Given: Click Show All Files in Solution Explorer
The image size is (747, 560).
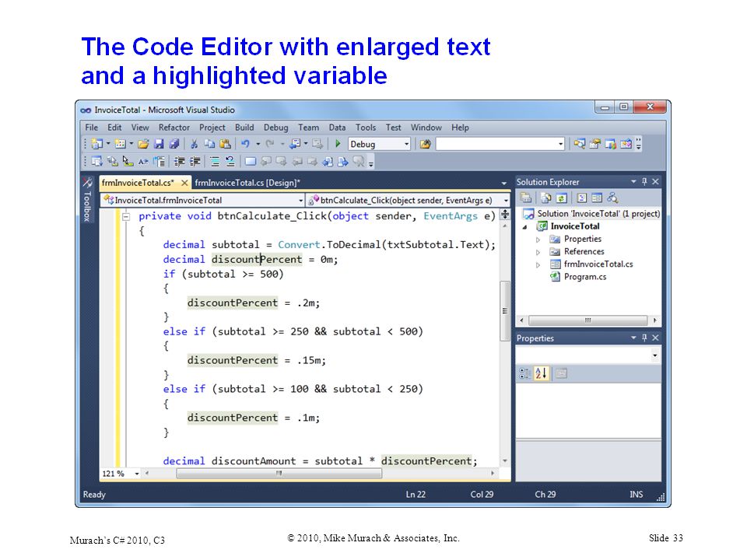Looking at the screenshot, I should tap(546, 198).
